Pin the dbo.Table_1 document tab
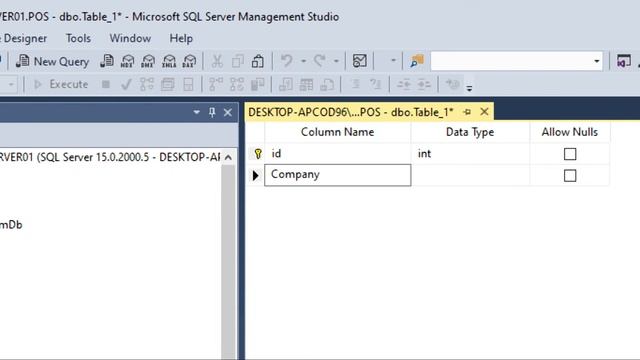 (467, 112)
